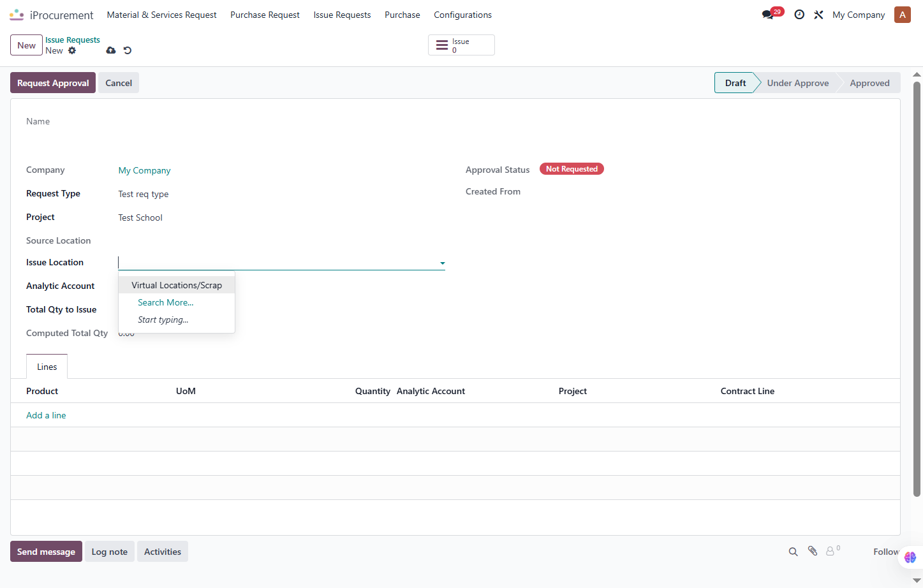Click the Cancel button
Viewport: 923px width, 588px height.
[x=119, y=83]
